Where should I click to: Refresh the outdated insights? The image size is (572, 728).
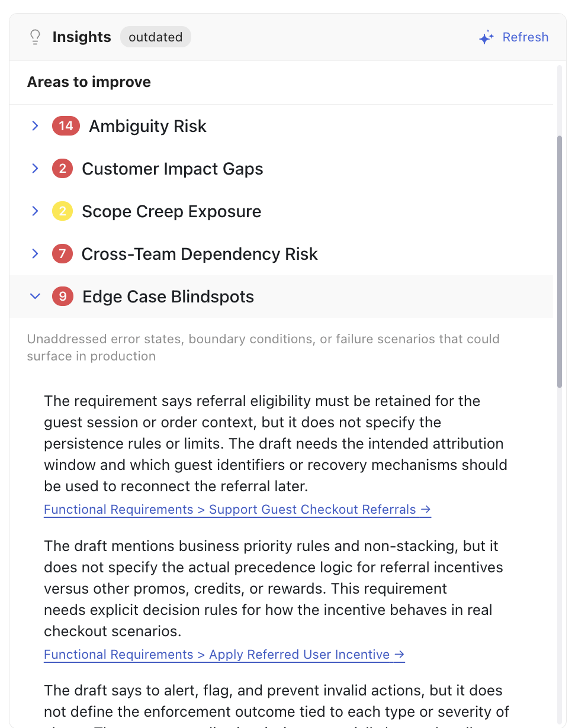513,37
